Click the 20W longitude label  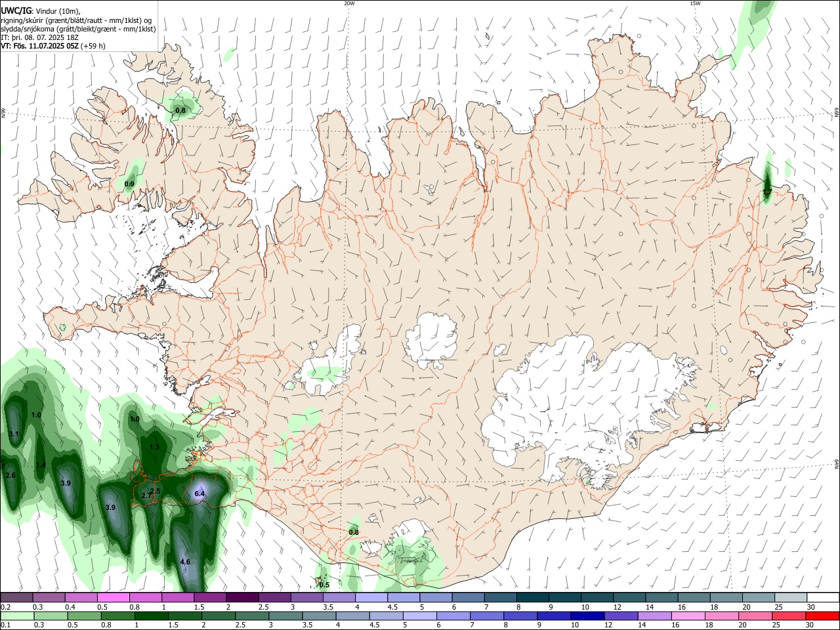(349, 3)
